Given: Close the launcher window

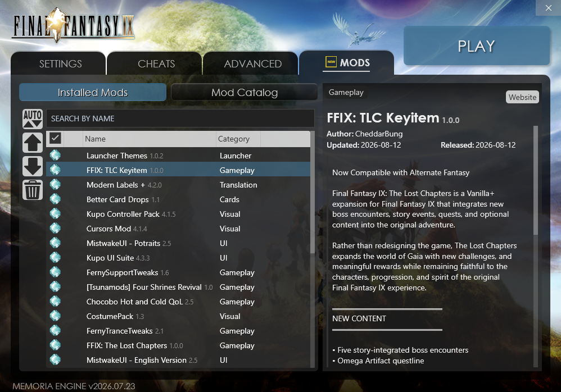Looking at the screenshot, I should [x=548, y=8].
